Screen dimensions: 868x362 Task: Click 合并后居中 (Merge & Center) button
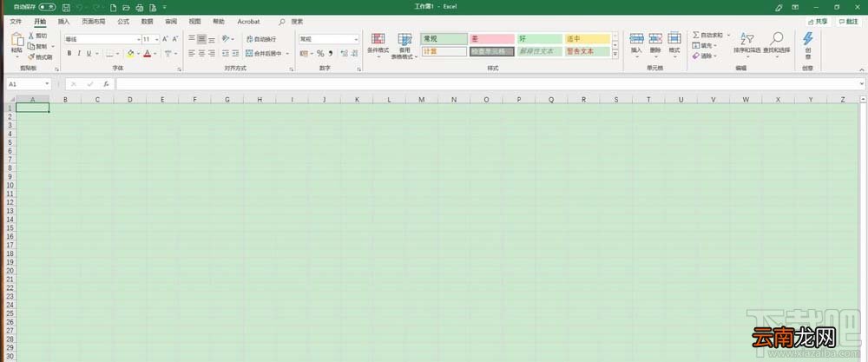pyautogui.click(x=264, y=54)
